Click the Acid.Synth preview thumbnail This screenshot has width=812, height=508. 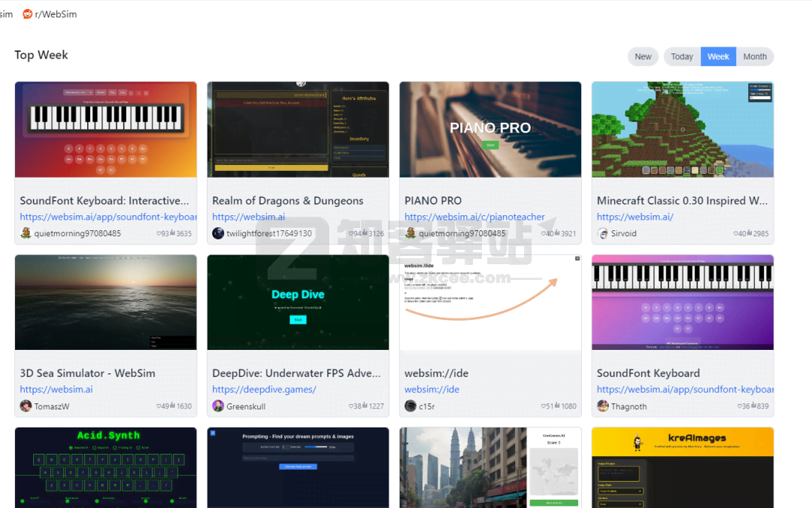tap(105, 467)
